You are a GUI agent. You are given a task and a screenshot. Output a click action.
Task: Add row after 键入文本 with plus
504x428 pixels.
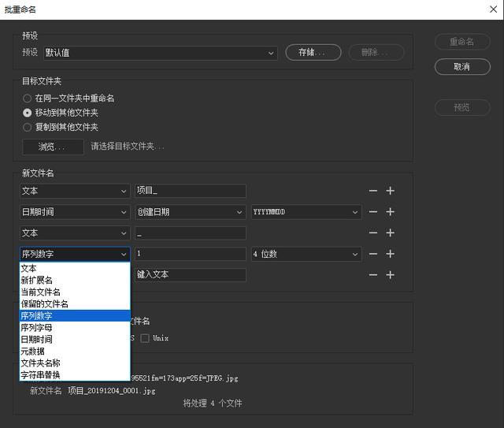click(x=391, y=275)
